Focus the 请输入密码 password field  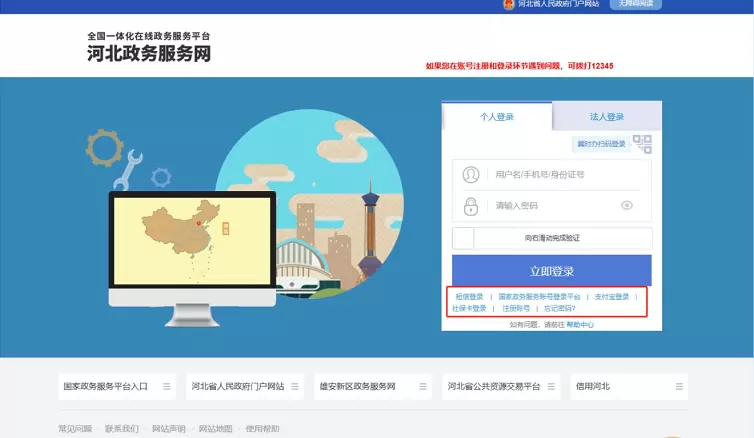(x=552, y=206)
